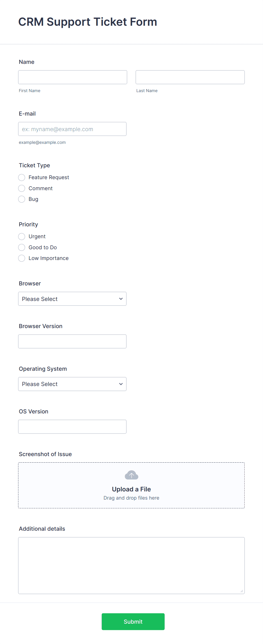Click the First Name input field
The height and width of the screenshot is (644, 263).
coord(72,77)
